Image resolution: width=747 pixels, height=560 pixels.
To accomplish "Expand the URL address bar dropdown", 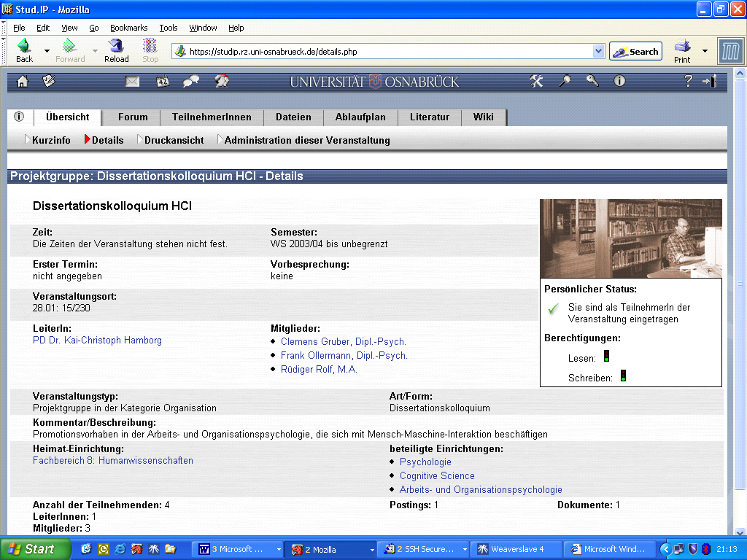I will click(599, 52).
